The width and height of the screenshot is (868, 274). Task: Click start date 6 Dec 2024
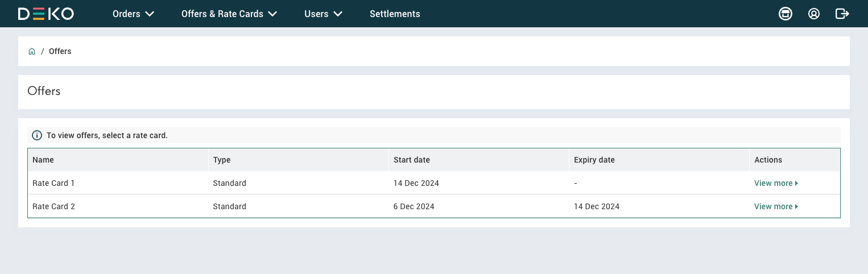tap(414, 206)
